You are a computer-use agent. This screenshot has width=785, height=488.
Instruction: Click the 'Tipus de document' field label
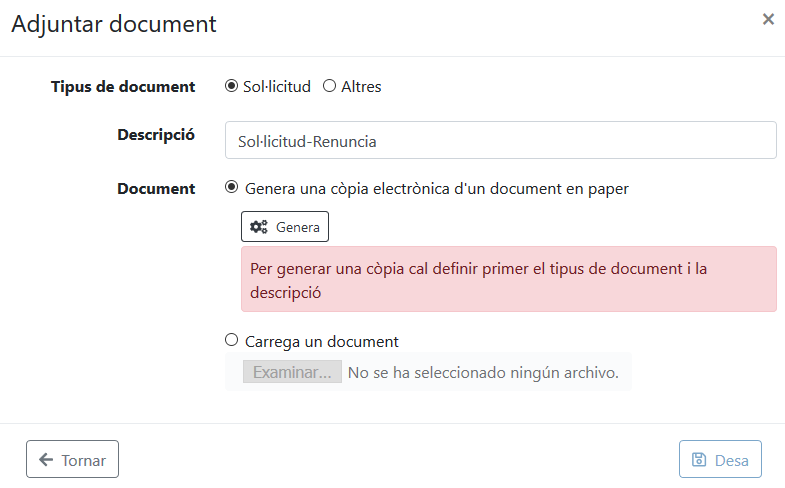click(x=123, y=87)
